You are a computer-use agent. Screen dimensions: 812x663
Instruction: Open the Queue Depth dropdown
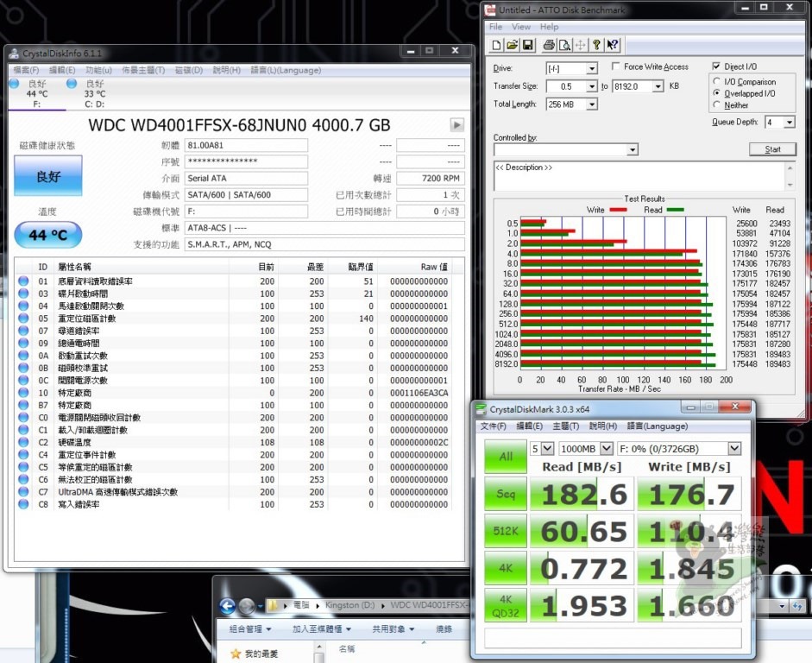[x=790, y=123]
